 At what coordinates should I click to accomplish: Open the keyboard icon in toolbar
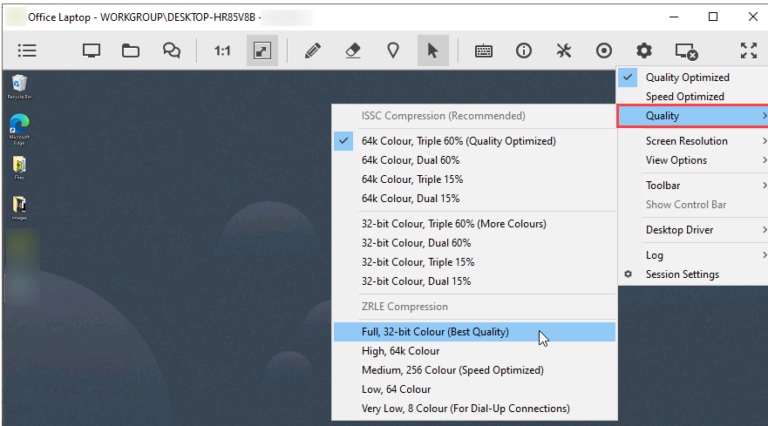pos(483,51)
